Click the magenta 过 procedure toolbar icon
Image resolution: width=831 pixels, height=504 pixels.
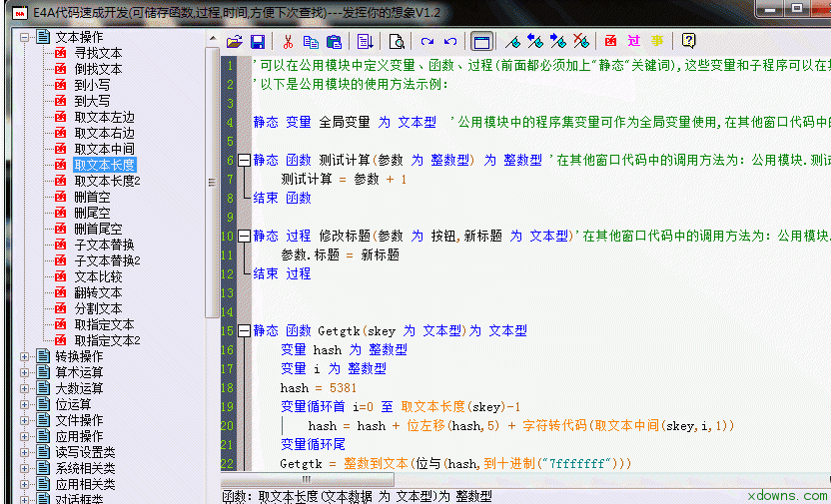click(x=634, y=41)
